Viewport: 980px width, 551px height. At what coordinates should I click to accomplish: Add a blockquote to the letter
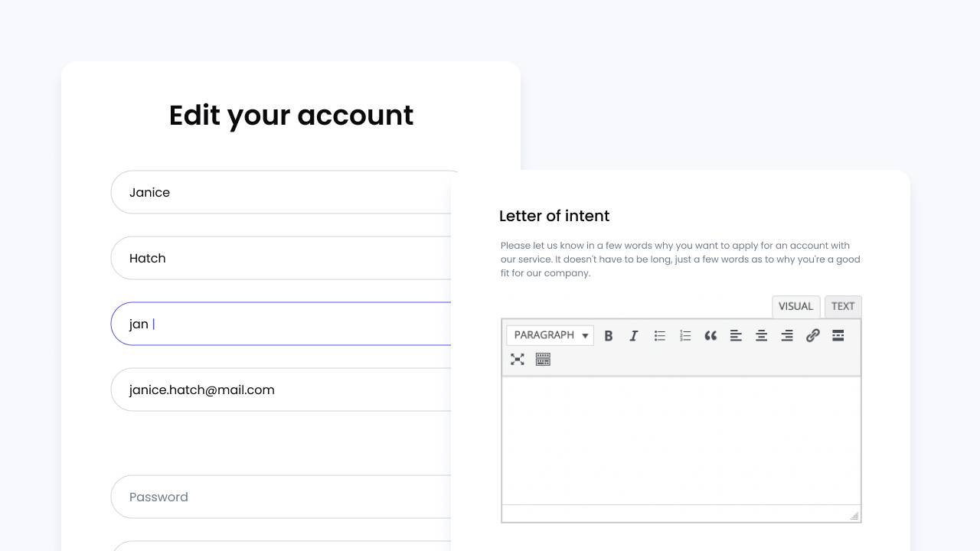(x=710, y=335)
